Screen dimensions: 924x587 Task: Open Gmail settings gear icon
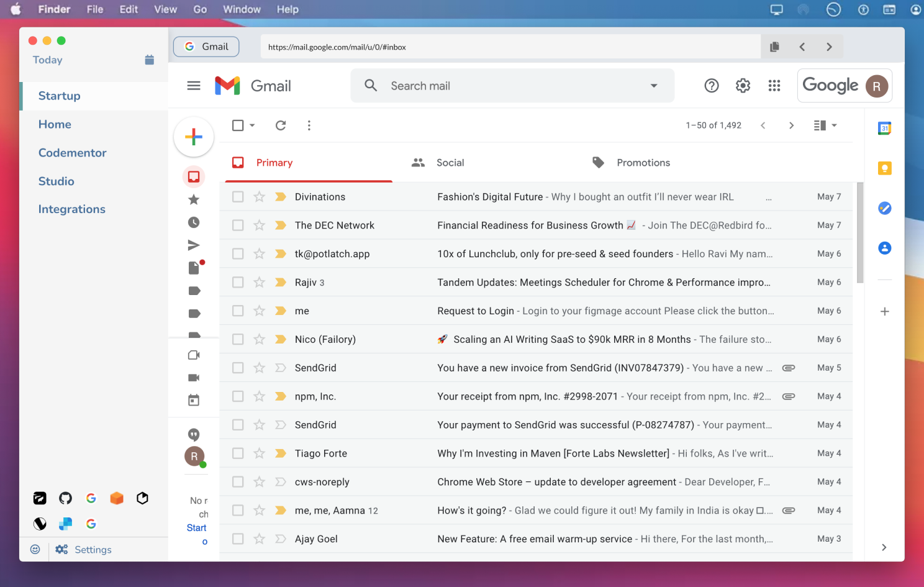click(x=743, y=86)
